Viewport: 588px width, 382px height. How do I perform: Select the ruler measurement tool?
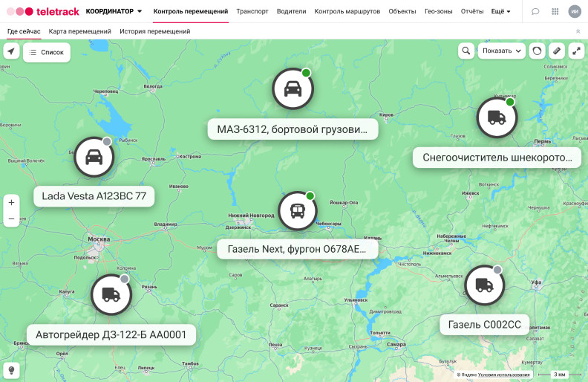click(x=557, y=51)
